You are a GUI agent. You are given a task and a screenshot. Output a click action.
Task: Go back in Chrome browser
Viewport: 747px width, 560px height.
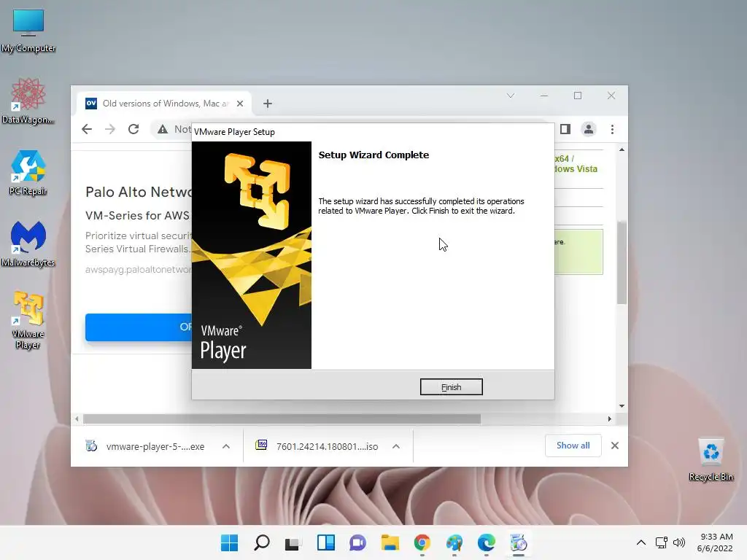click(87, 129)
